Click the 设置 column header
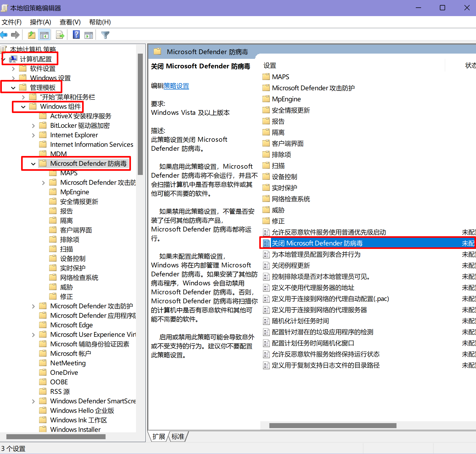476x454 pixels. 270,65
